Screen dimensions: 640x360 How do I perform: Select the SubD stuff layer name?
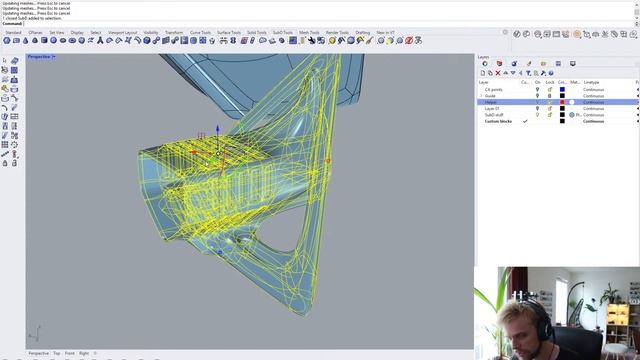494,115
